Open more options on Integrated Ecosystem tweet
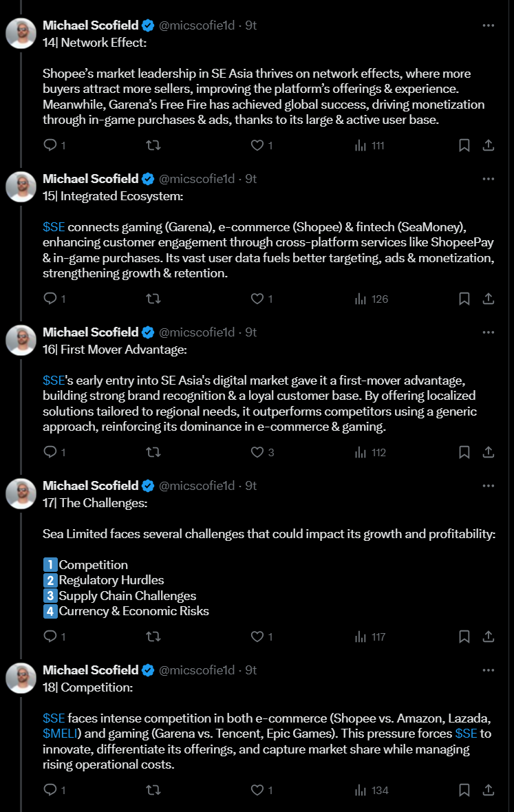The width and height of the screenshot is (514, 812). [x=488, y=179]
